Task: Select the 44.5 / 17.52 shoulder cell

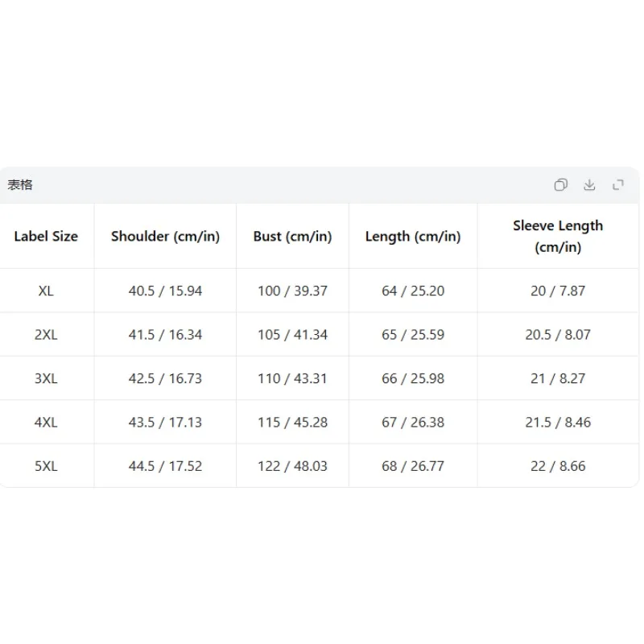Action: click(165, 465)
